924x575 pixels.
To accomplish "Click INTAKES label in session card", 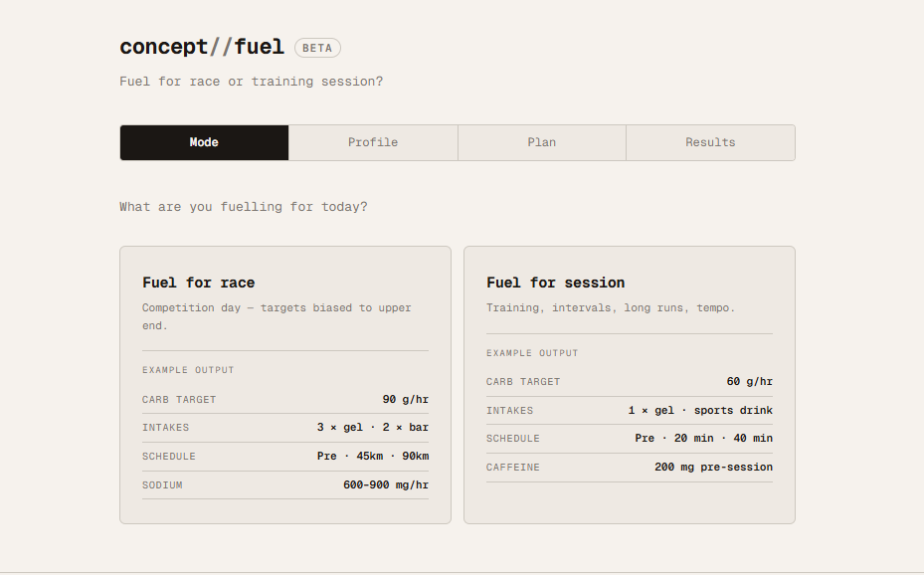I will point(509,411).
